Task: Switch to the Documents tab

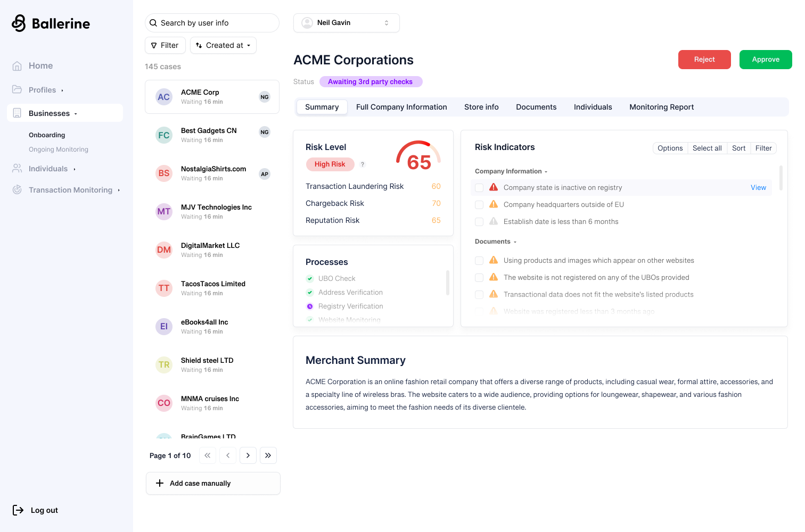Action: click(x=536, y=107)
